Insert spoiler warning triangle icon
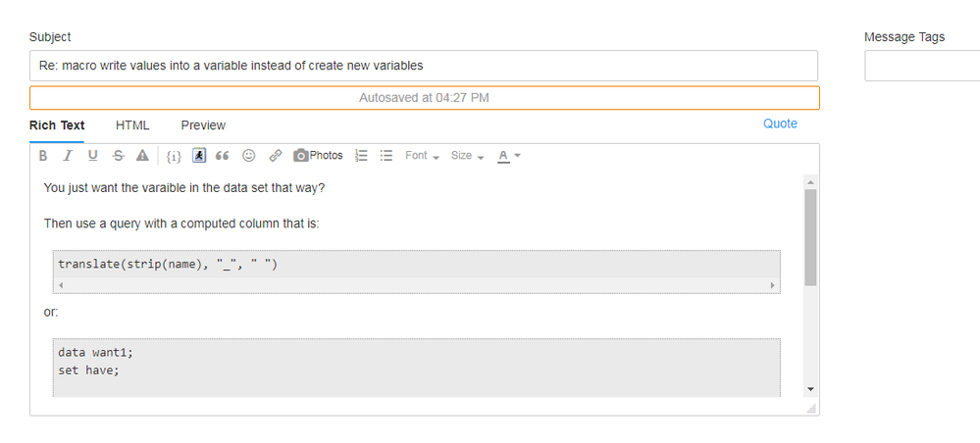Viewport: 980px width, 443px height. pyautogui.click(x=142, y=156)
